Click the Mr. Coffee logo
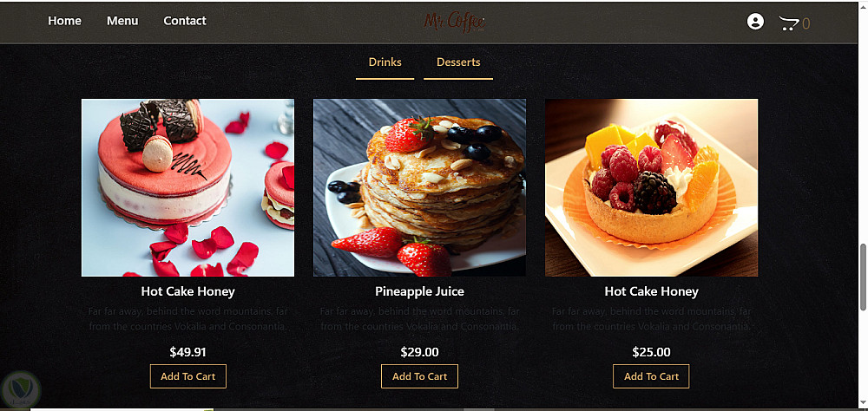 (455, 23)
